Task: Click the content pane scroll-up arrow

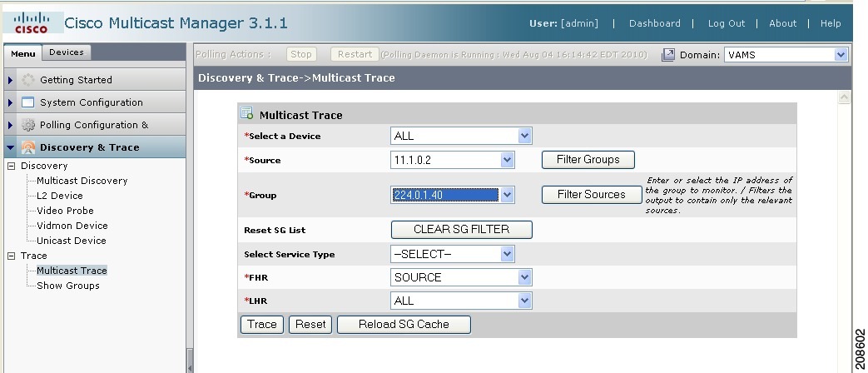Action: pyautogui.click(x=844, y=97)
